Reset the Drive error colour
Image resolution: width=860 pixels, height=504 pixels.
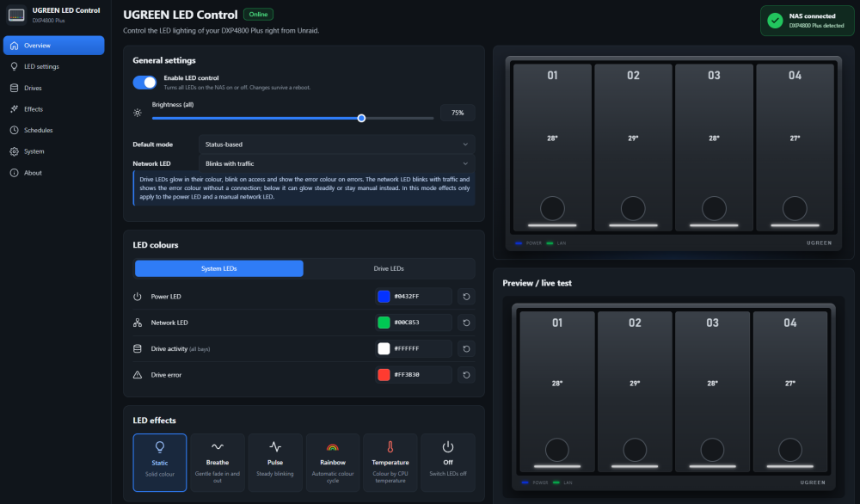[x=466, y=375]
